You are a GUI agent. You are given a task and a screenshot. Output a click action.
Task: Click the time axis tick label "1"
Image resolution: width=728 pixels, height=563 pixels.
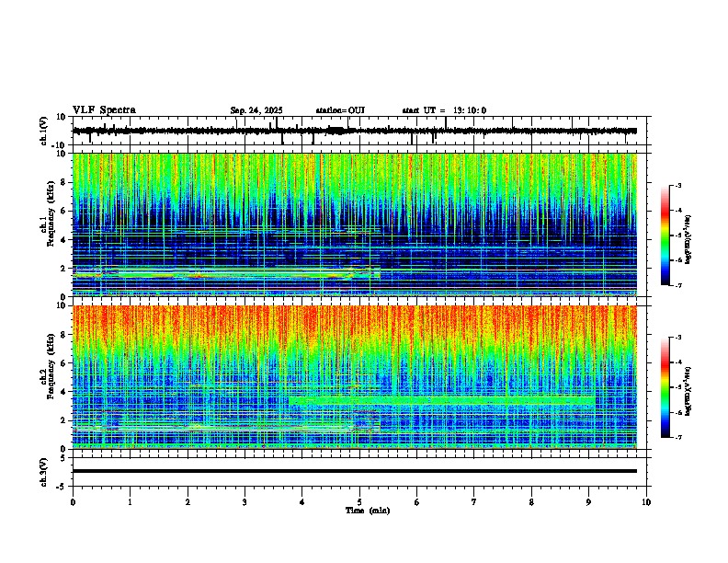pyautogui.click(x=131, y=502)
